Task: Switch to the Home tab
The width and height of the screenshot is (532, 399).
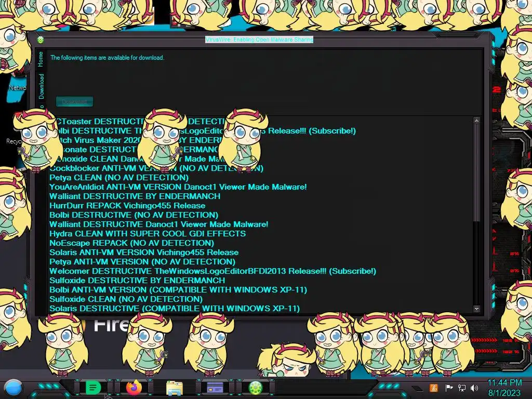Action: pyautogui.click(x=41, y=59)
